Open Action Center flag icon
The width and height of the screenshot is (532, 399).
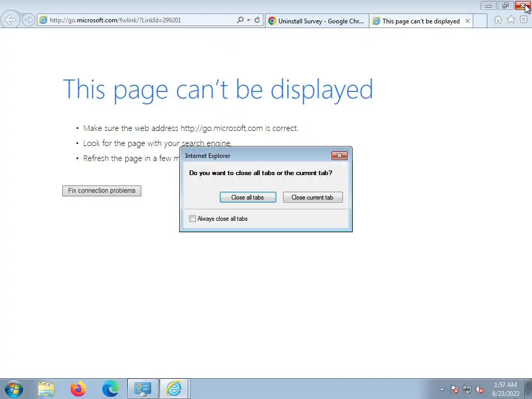click(455, 389)
